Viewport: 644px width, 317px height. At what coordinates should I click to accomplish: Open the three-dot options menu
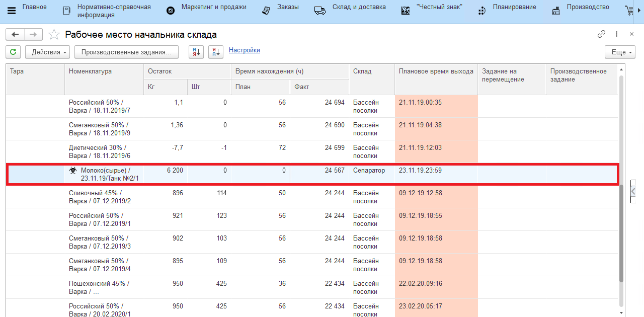point(616,34)
